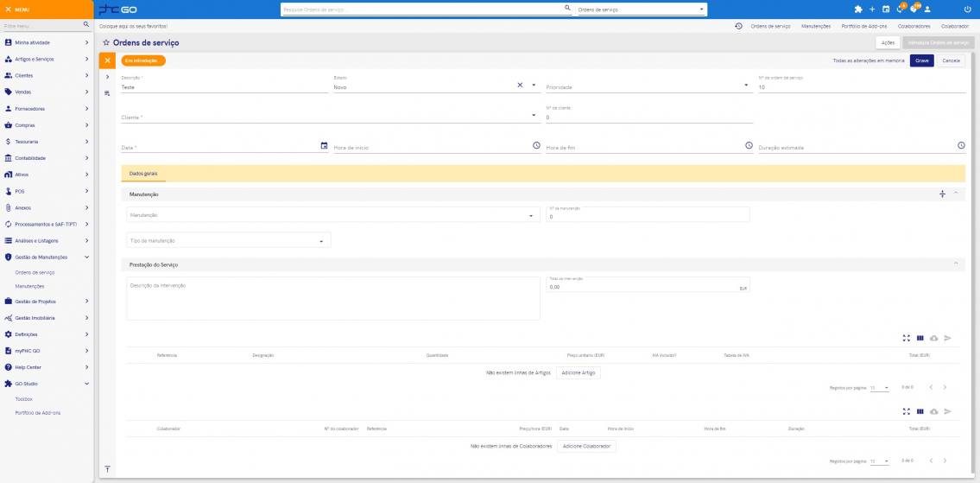
Task: Open the date picker calendar icon for Data
Action: click(x=324, y=146)
